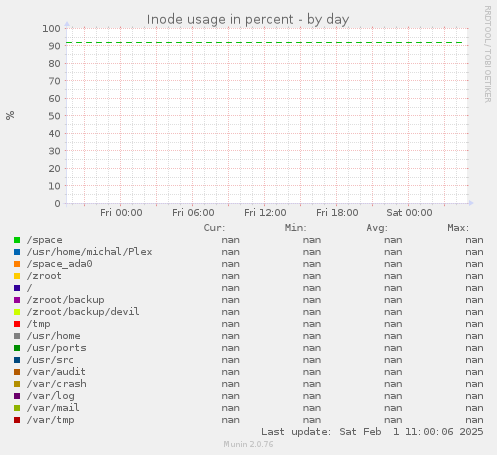Select the /space legend label
The width and height of the screenshot is (497, 455).
pos(44,240)
